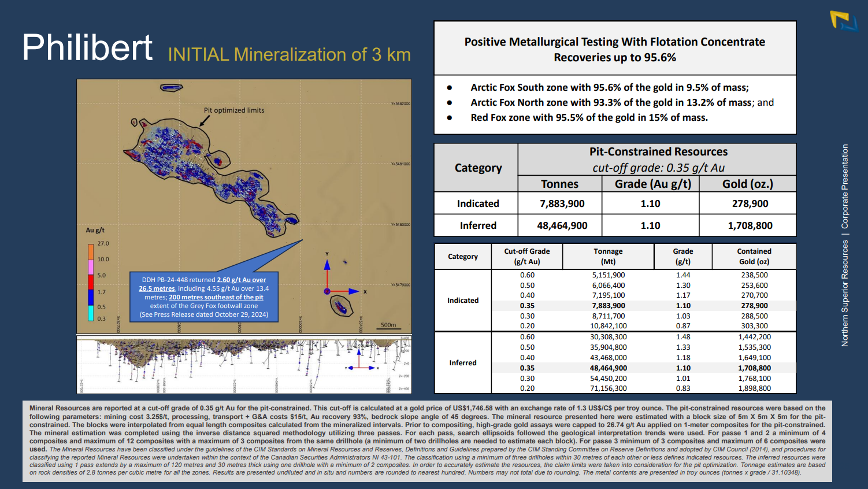Click the Inferred tonnage cell 54,450,200
Viewport: 868px width, 489px height.
tap(609, 379)
